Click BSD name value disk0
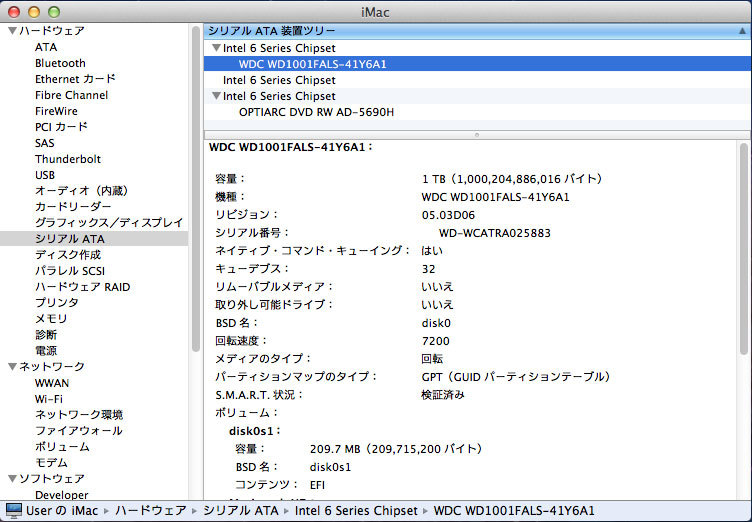Image resolution: width=752 pixels, height=522 pixels. click(436, 323)
